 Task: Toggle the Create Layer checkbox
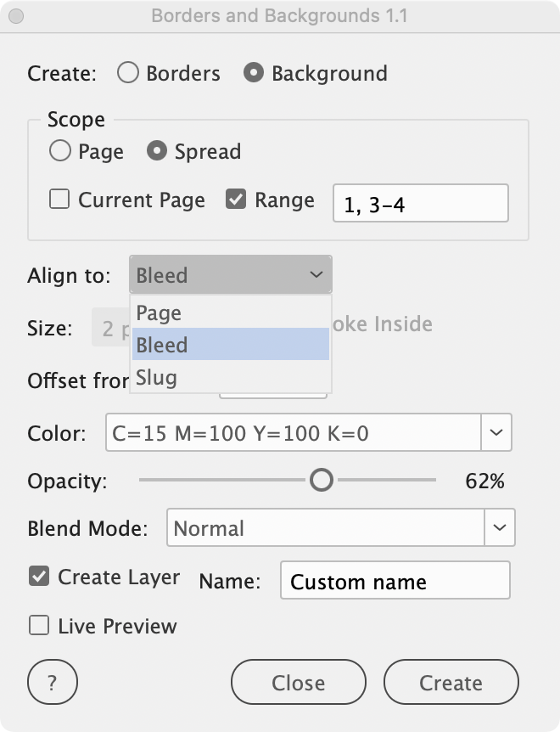pyautogui.click(x=39, y=577)
